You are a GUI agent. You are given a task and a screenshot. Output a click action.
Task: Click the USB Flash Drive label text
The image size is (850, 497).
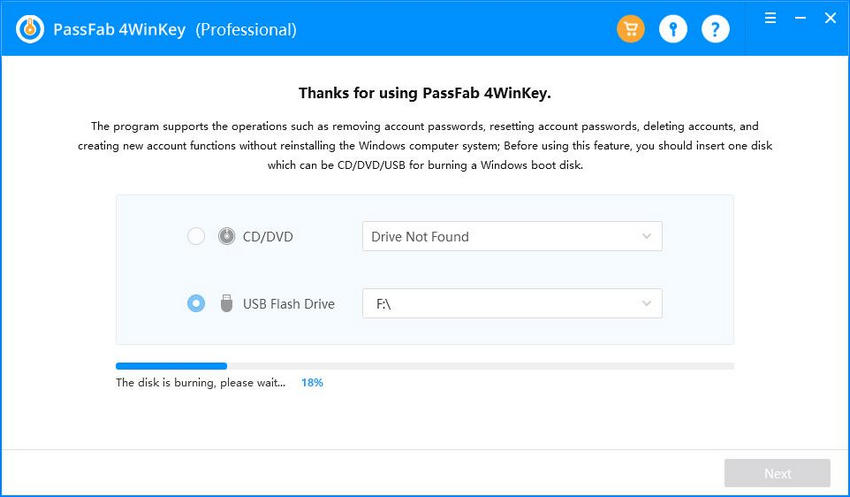288,304
